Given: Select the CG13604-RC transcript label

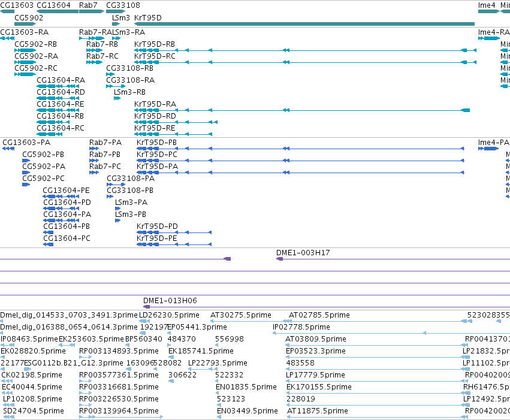Looking at the screenshot, I should click(61, 128).
